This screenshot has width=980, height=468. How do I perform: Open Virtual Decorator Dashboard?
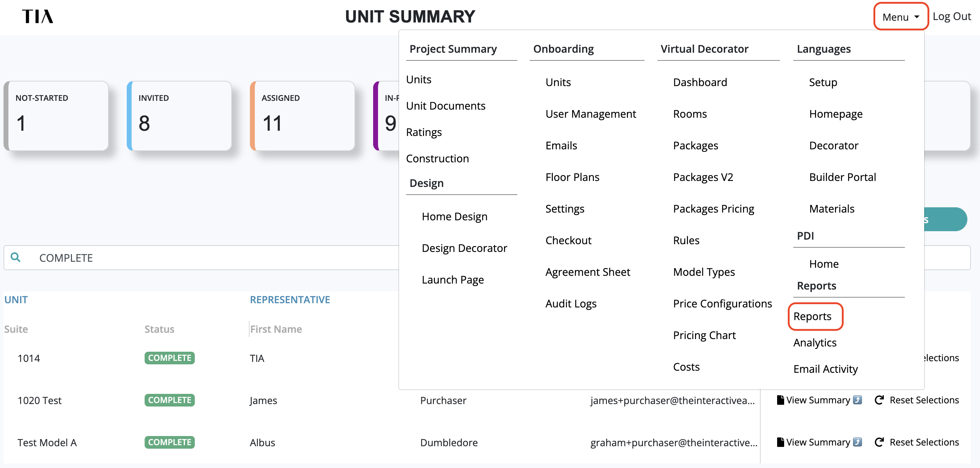[x=700, y=82]
